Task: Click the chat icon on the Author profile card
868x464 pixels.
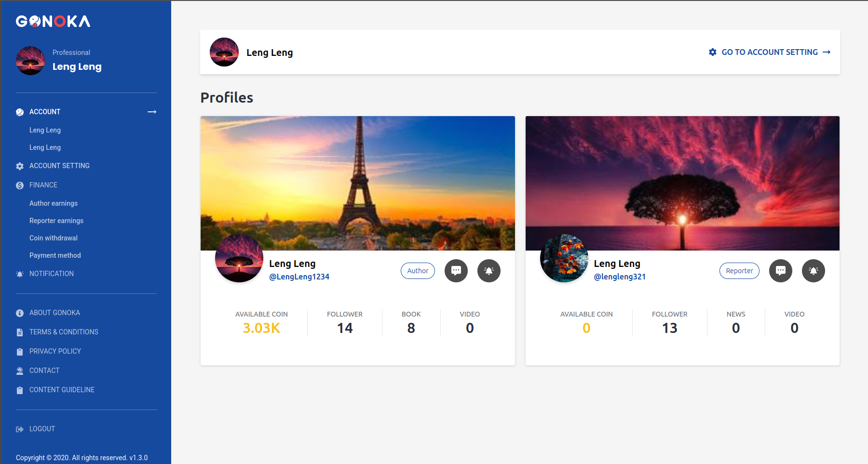Action: 456,271
